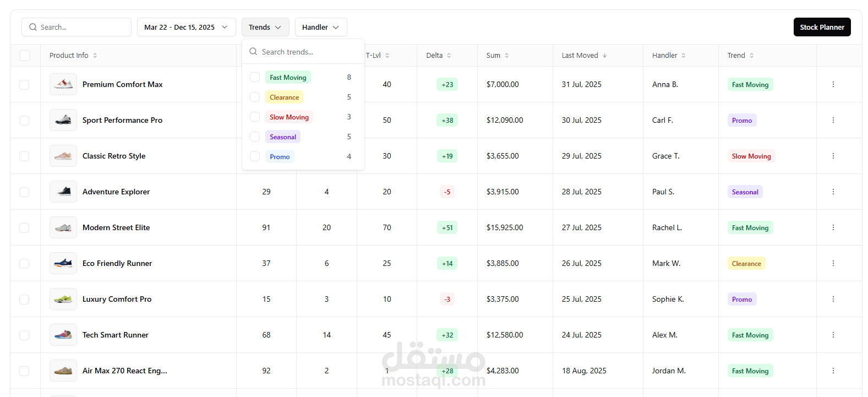Click handler name Sophie K.

tap(668, 299)
